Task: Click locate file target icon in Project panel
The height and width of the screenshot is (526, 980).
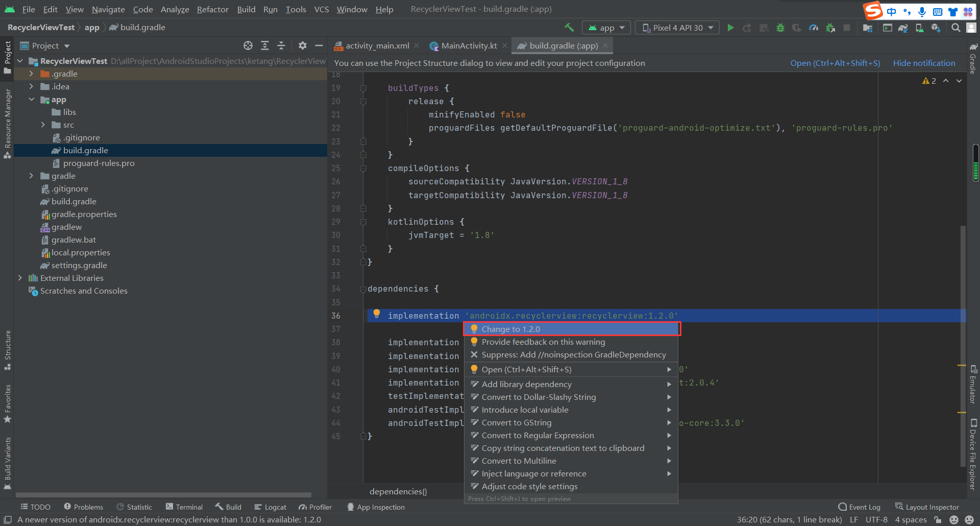Action: 248,45
